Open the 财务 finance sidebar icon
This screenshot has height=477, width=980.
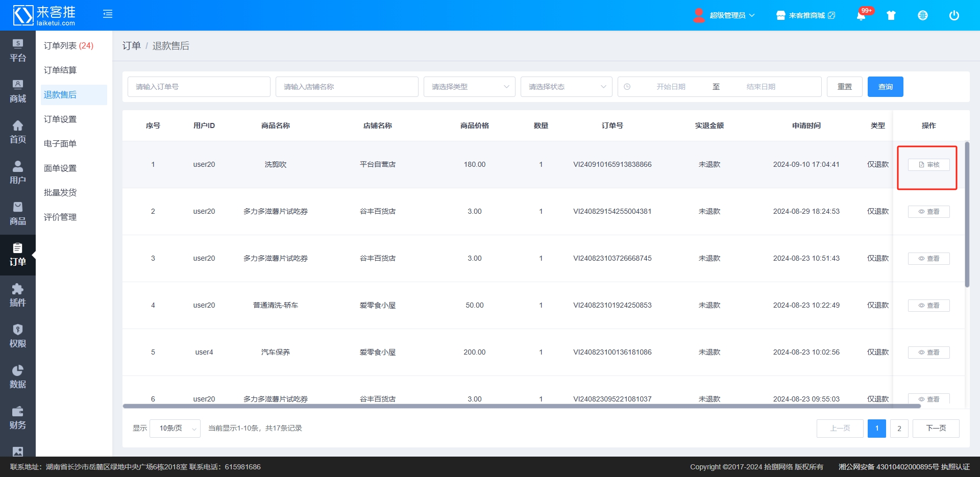click(18, 418)
